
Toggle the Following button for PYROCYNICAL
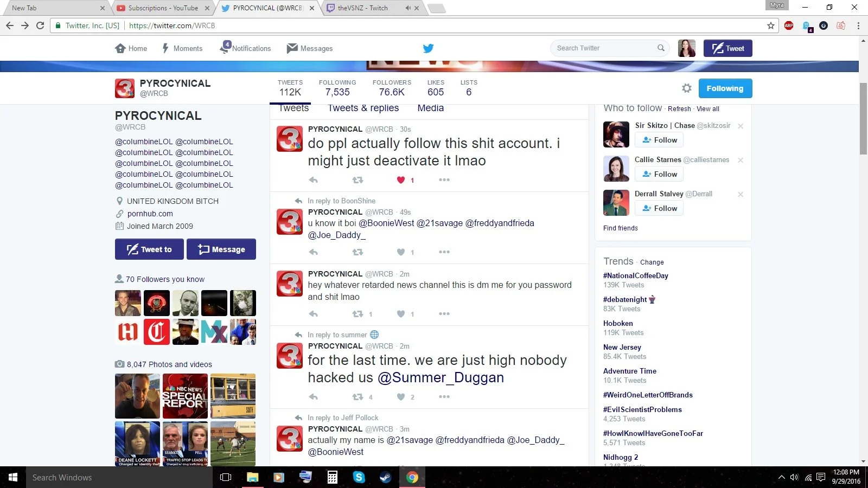tap(725, 88)
